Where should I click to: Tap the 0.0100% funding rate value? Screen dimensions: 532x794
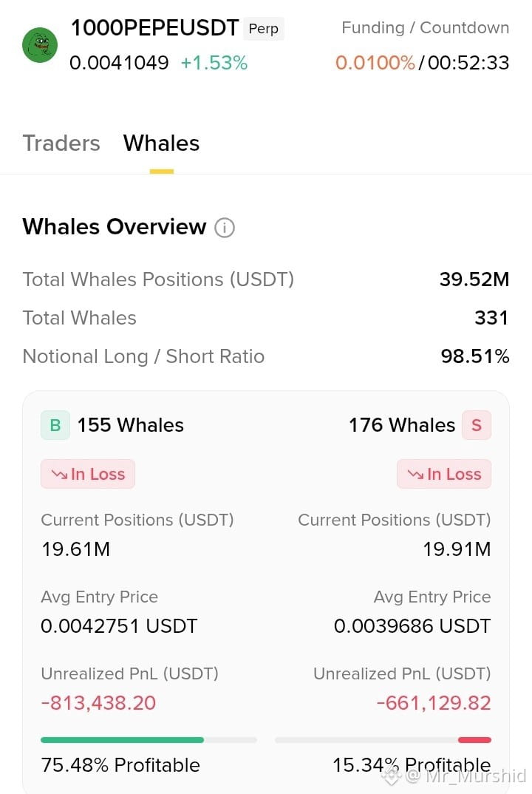(375, 63)
